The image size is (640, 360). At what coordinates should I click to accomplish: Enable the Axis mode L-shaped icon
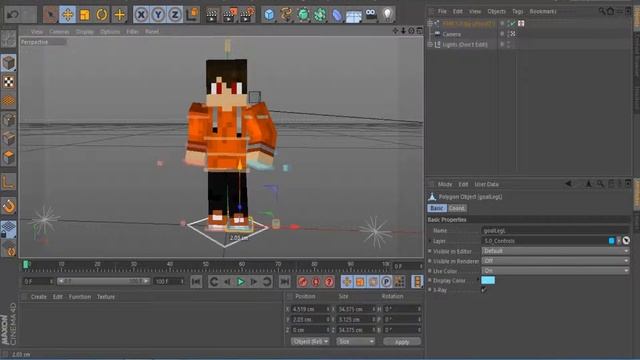(9, 182)
